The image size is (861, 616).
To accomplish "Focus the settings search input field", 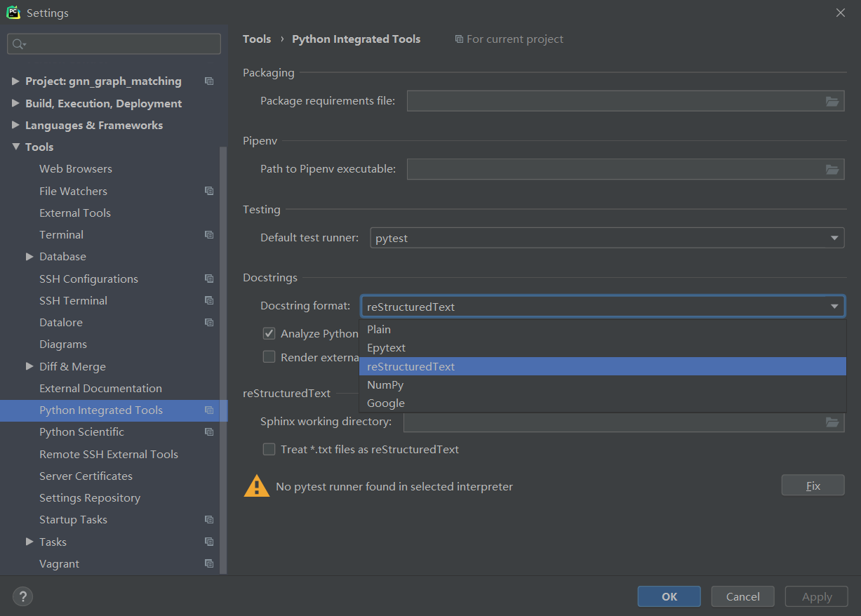I will (114, 44).
